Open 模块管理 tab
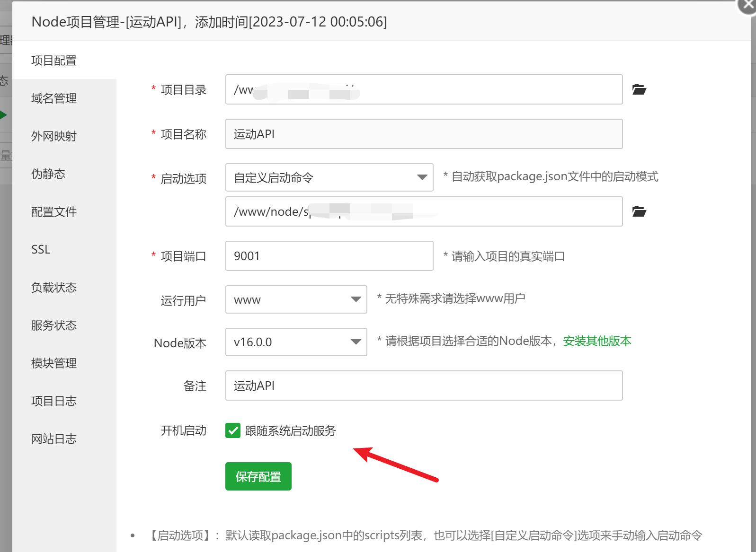The width and height of the screenshot is (756, 552). (64, 363)
